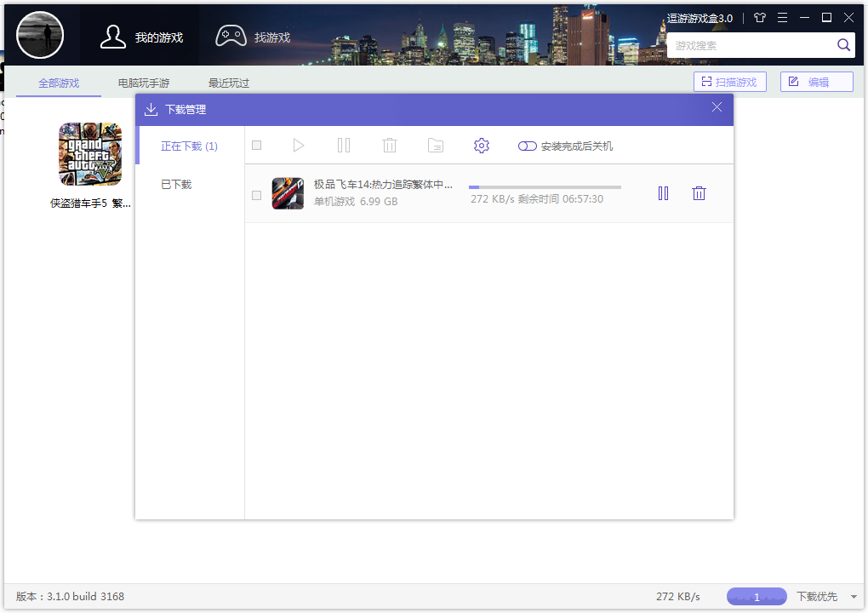Click the 272 KB/s speed in status bar
This screenshot has height=613, width=868.
(x=678, y=596)
